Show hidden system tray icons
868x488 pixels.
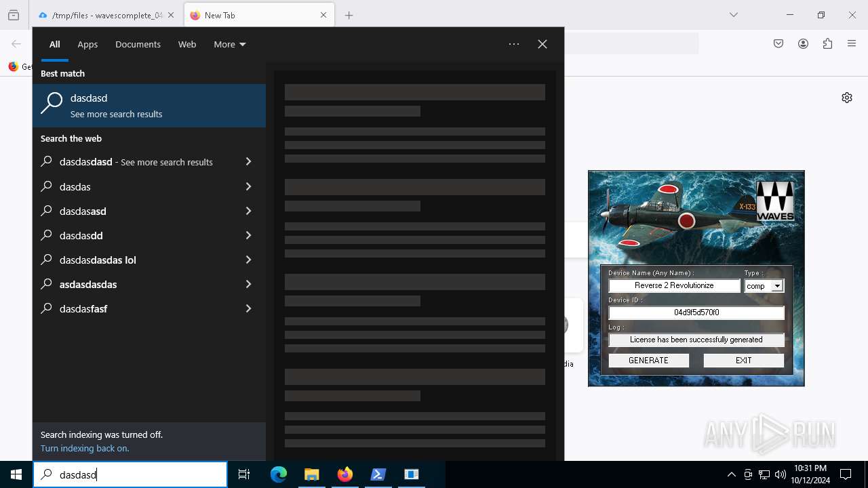coord(731,474)
